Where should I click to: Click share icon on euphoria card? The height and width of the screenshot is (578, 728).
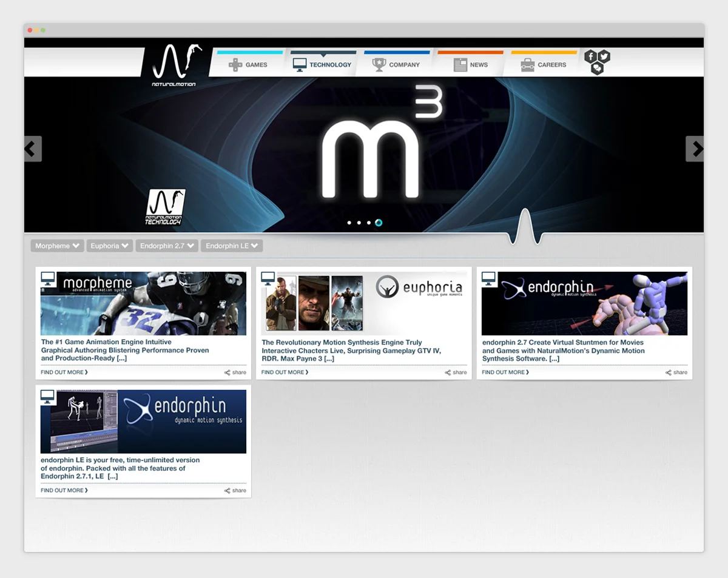coord(448,372)
